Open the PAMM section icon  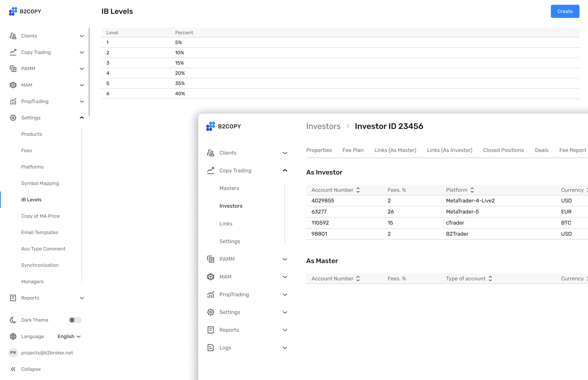tap(13, 69)
